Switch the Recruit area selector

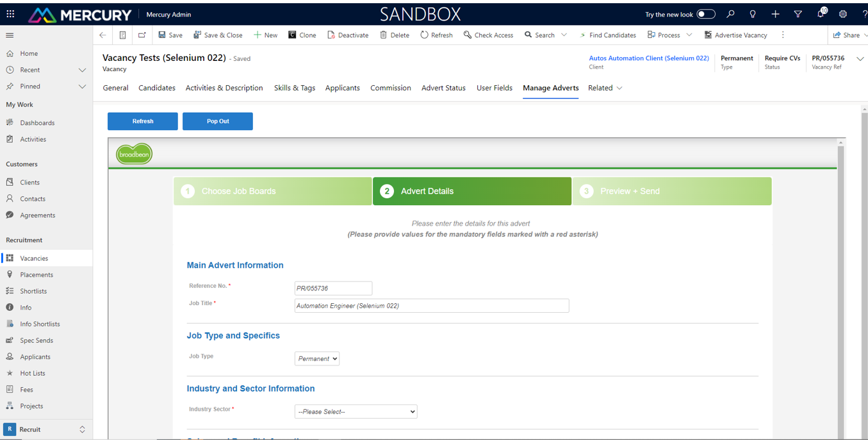(45, 429)
